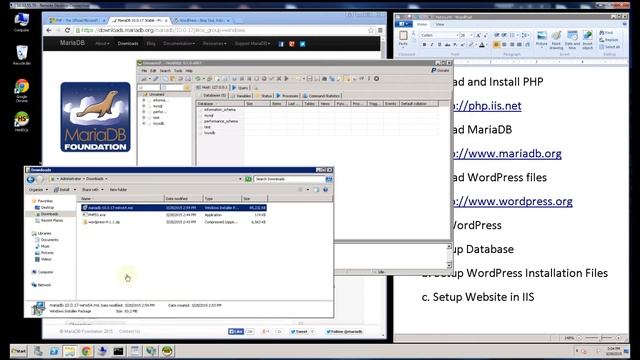Click the Search Downloads field
Screen dimensions: 640x360
coord(289,179)
